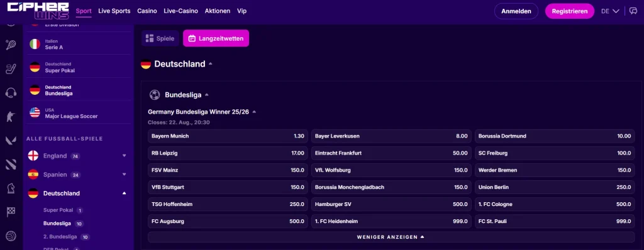Select FC St. Pauli at 999.0

click(555, 221)
